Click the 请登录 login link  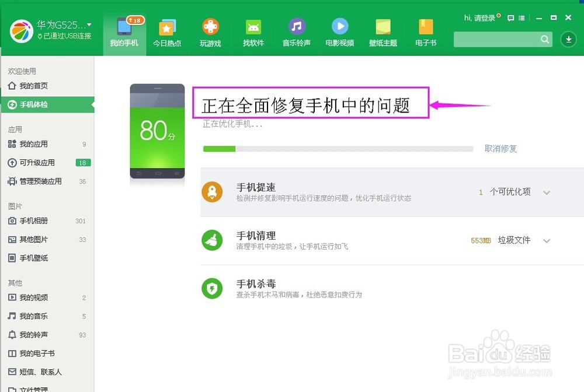pos(485,18)
